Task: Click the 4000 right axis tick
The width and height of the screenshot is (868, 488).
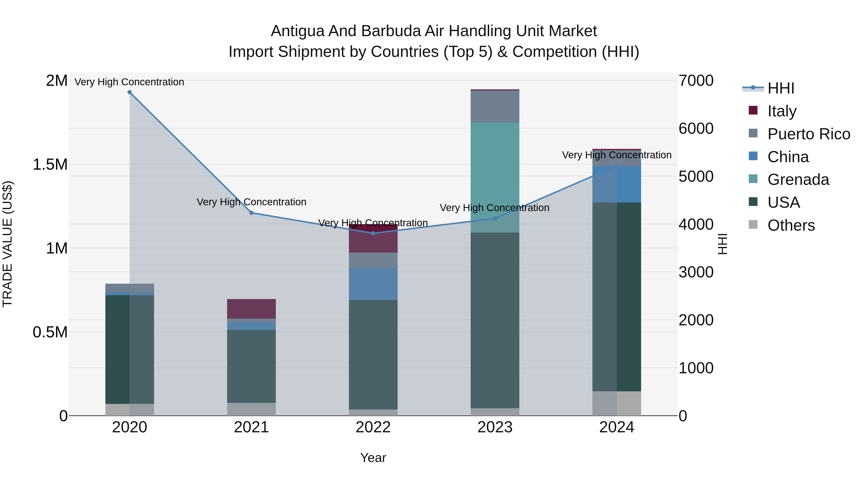Action: [696, 224]
